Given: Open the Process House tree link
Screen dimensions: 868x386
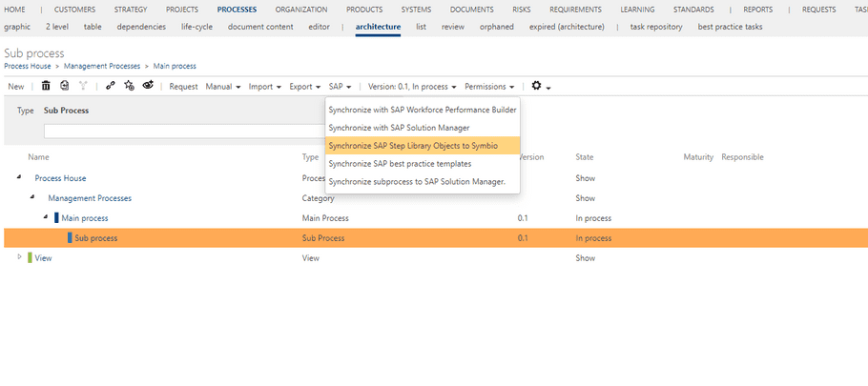Looking at the screenshot, I should click(x=60, y=178).
